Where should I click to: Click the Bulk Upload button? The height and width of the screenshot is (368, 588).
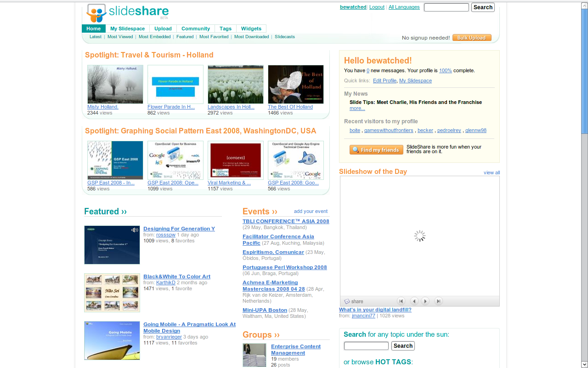(x=472, y=38)
